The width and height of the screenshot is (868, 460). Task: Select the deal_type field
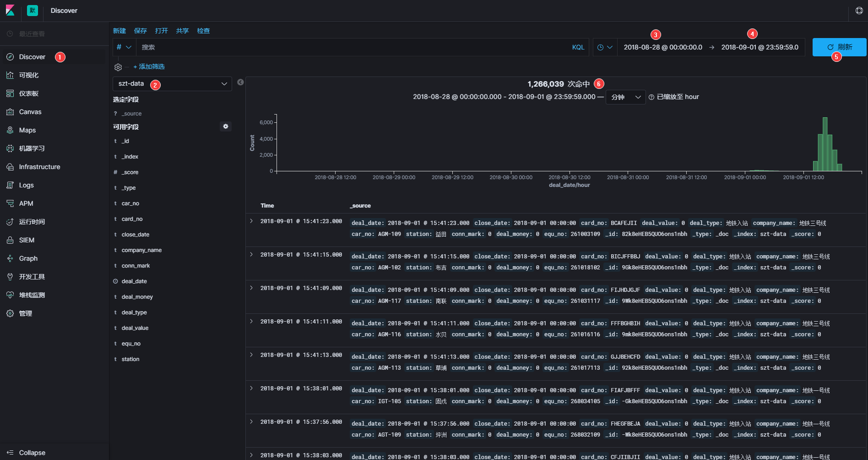pos(134,312)
